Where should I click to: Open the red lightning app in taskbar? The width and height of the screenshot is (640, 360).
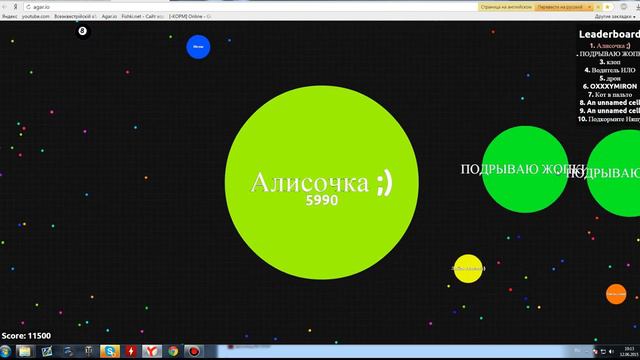[x=131, y=351]
